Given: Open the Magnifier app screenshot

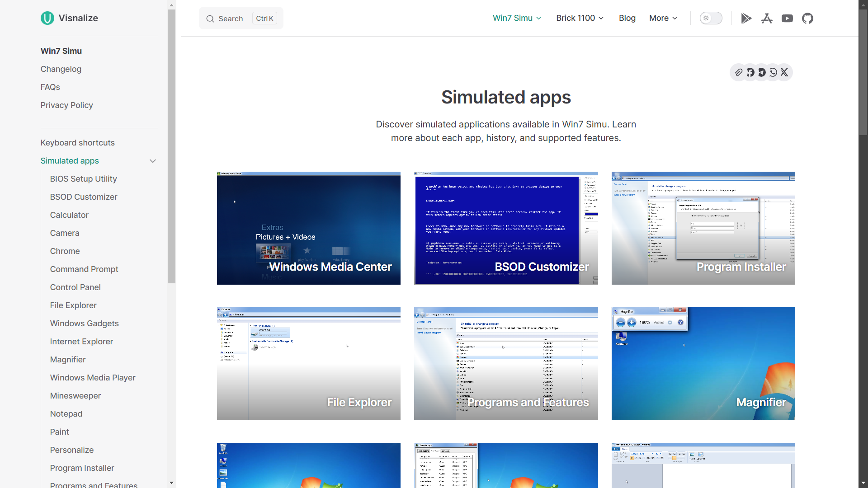Looking at the screenshot, I should pyautogui.click(x=703, y=363).
